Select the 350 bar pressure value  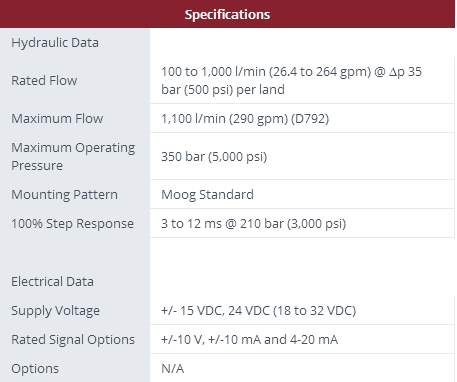(214, 156)
